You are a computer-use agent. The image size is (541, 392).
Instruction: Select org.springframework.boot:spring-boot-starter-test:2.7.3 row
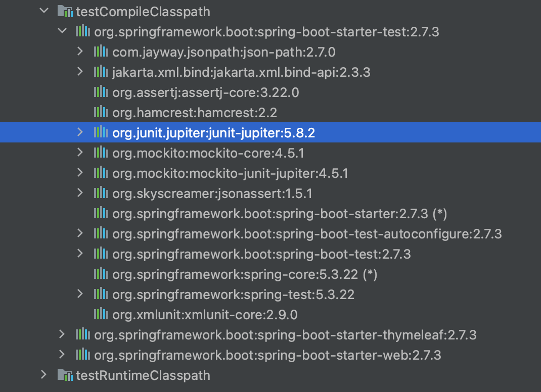[x=270, y=32]
